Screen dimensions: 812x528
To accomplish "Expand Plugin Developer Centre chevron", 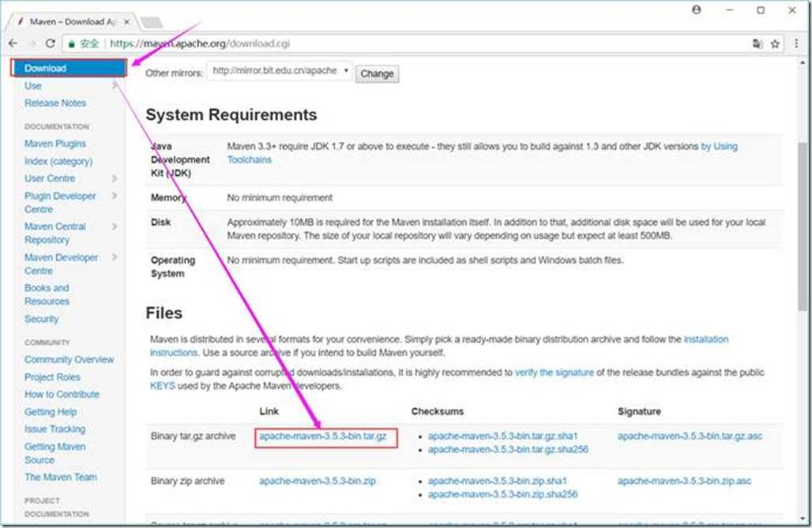I will [x=115, y=196].
